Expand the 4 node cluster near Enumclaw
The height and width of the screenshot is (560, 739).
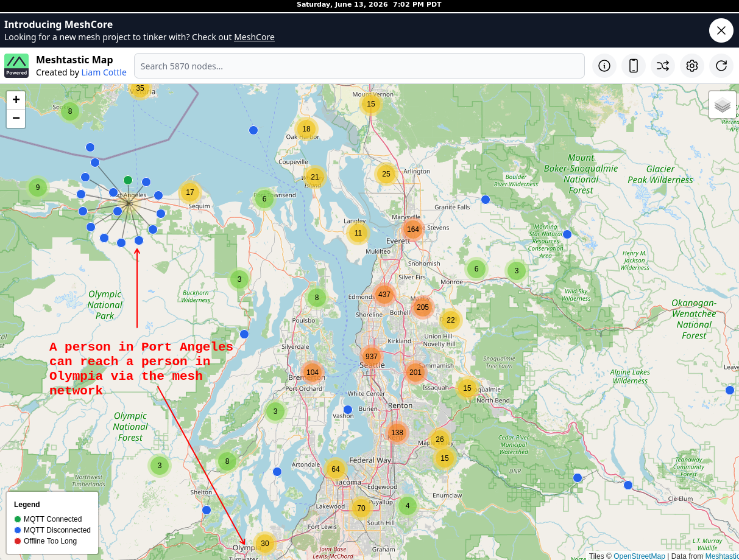(408, 506)
